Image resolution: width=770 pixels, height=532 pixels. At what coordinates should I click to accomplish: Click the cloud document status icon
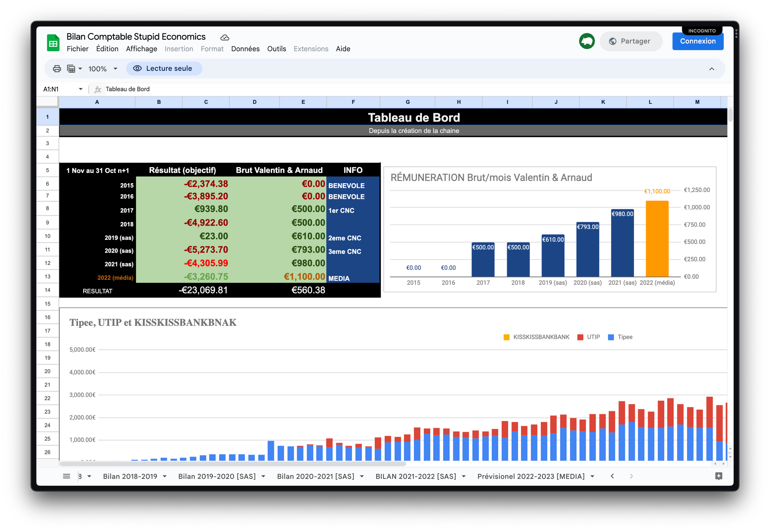225,37
